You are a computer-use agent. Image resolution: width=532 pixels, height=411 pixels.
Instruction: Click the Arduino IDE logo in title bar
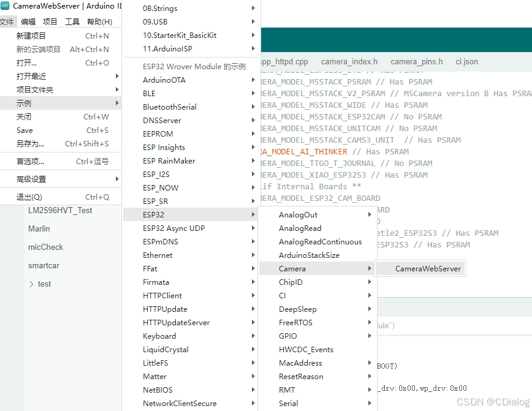(x=5, y=6)
